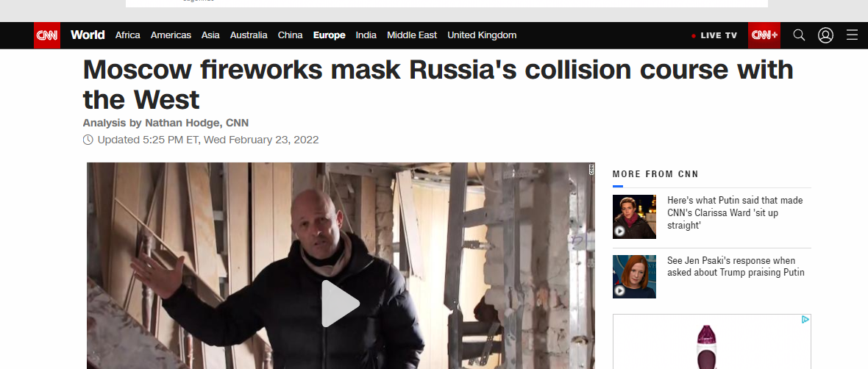This screenshot has height=369, width=868.
Task: Expand the hamburger menu icon
Action: point(852,35)
